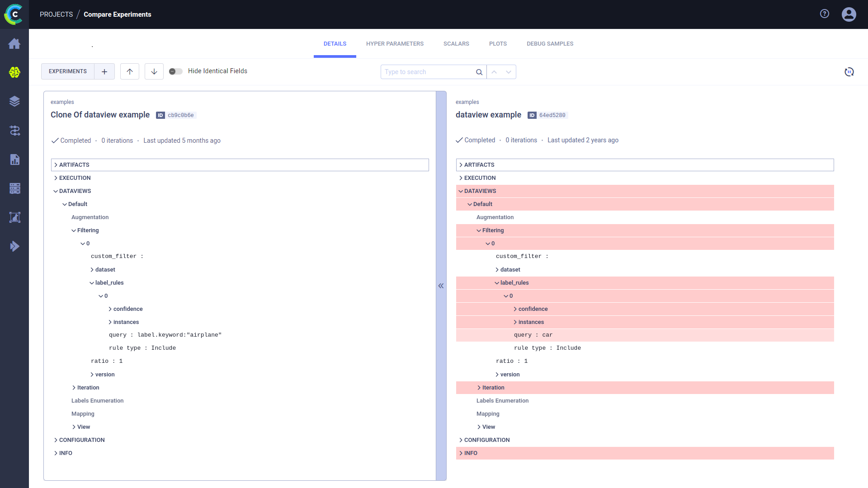Open Workers and Queues in sidebar
Image resolution: width=868 pixels, height=488 pixels.
(x=15, y=188)
